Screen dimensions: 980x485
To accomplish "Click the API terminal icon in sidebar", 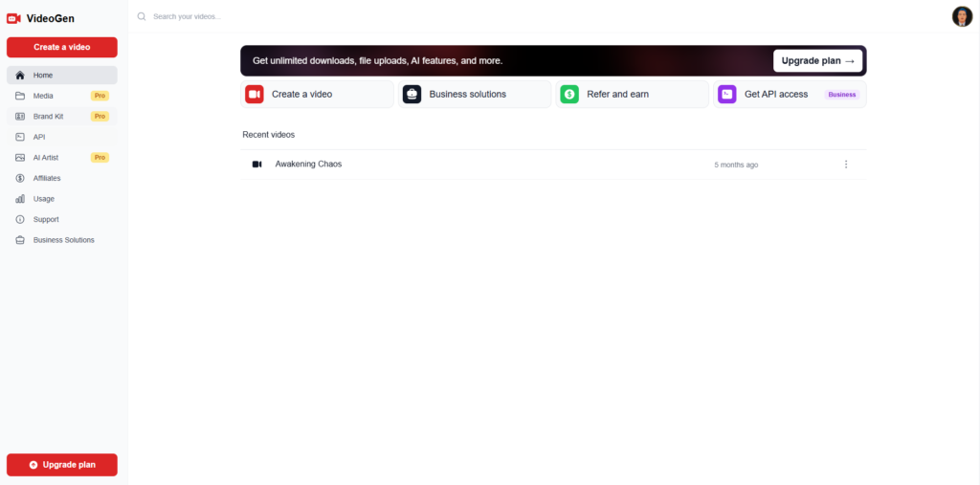I will 20,137.
